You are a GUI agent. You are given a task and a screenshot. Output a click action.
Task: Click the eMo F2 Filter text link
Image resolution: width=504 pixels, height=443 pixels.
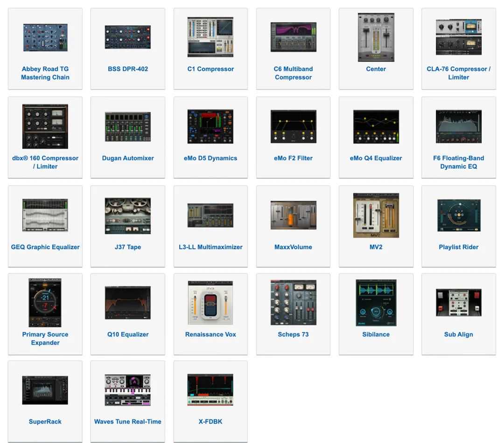[293, 158]
